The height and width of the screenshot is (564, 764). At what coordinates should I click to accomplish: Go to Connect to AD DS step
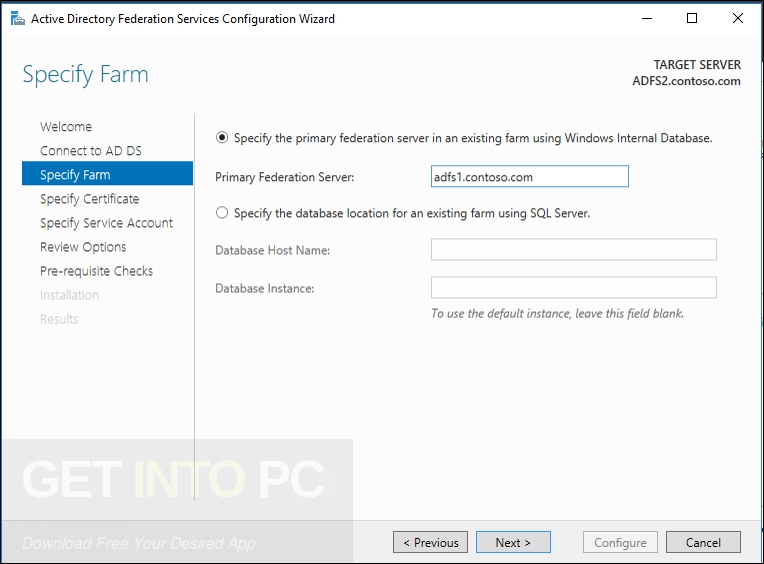[91, 150]
